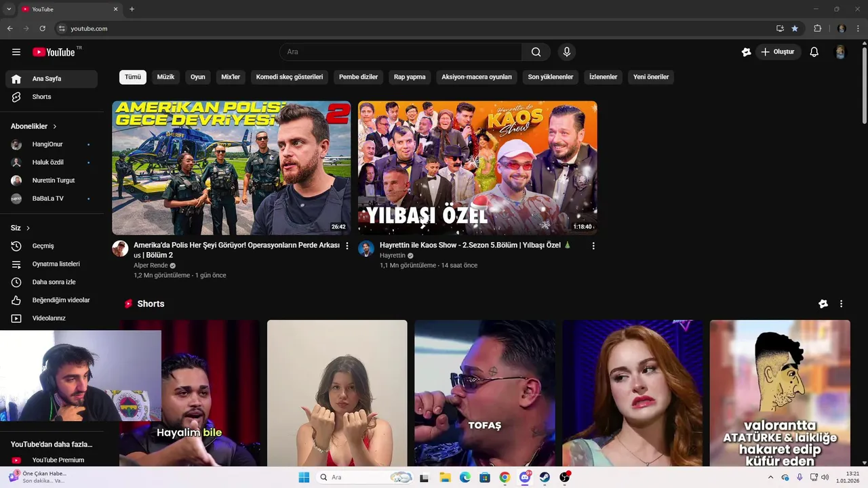Open Shorts shelf options menu
This screenshot has width=868, height=488.
pyautogui.click(x=841, y=304)
